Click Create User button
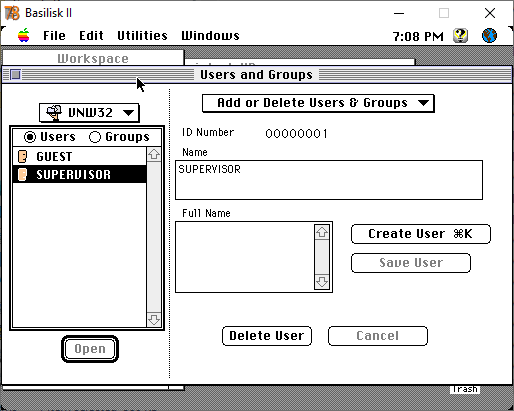Image resolution: width=514 pixels, height=411 pixels. (421, 234)
